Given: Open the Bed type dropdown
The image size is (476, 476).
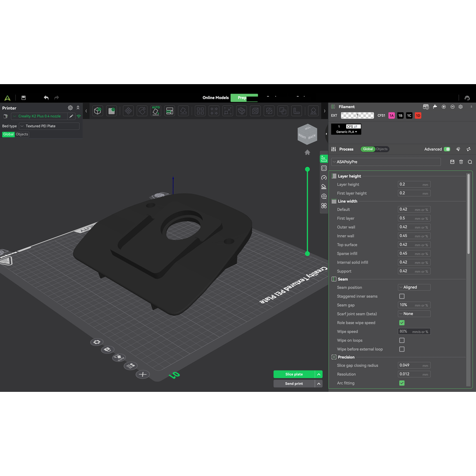Looking at the screenshot, I should point(49,126).
